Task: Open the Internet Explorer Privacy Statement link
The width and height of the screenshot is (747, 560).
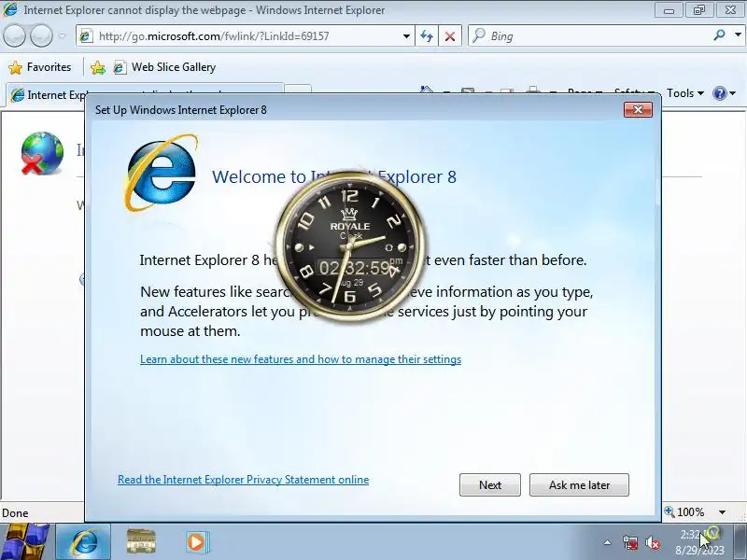Action: [244, 480]
